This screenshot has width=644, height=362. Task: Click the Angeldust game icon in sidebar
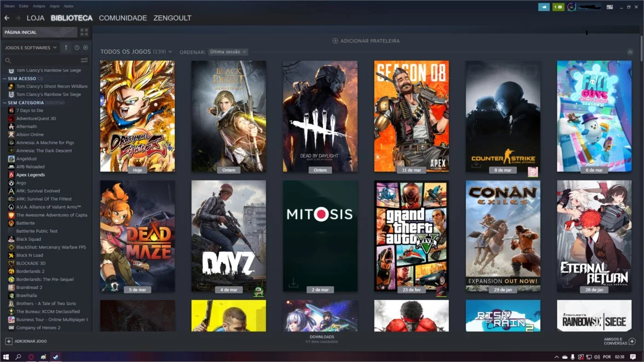[11, 158]
